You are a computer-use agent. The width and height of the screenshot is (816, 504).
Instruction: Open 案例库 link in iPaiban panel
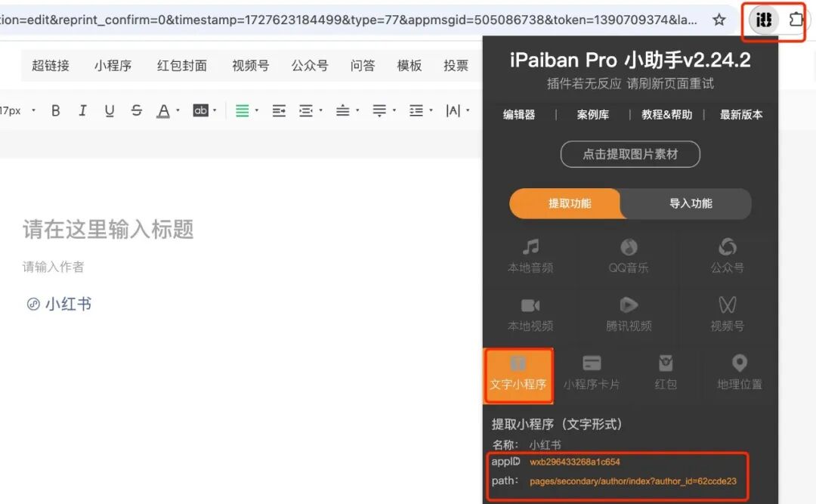(x=593, y=115)
